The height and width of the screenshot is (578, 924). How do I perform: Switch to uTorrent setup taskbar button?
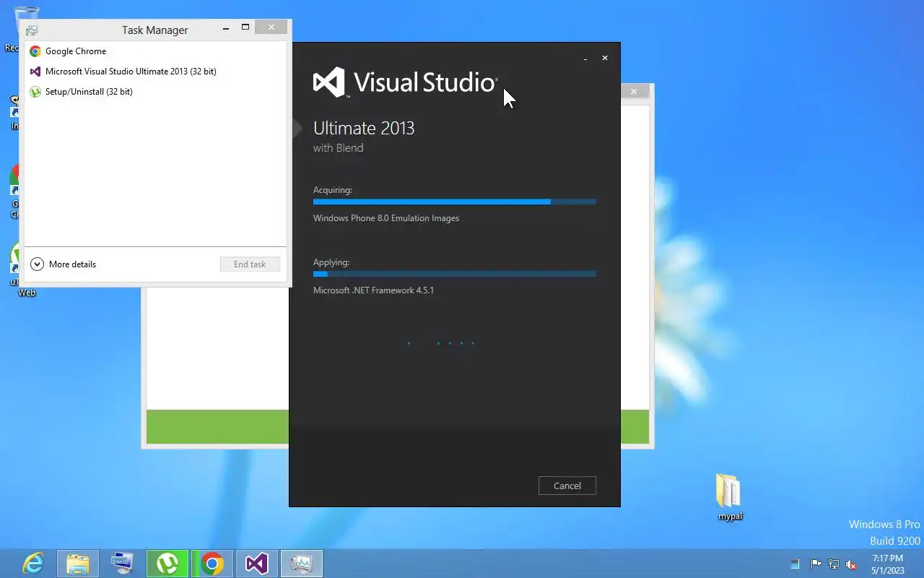coord(167,564)
